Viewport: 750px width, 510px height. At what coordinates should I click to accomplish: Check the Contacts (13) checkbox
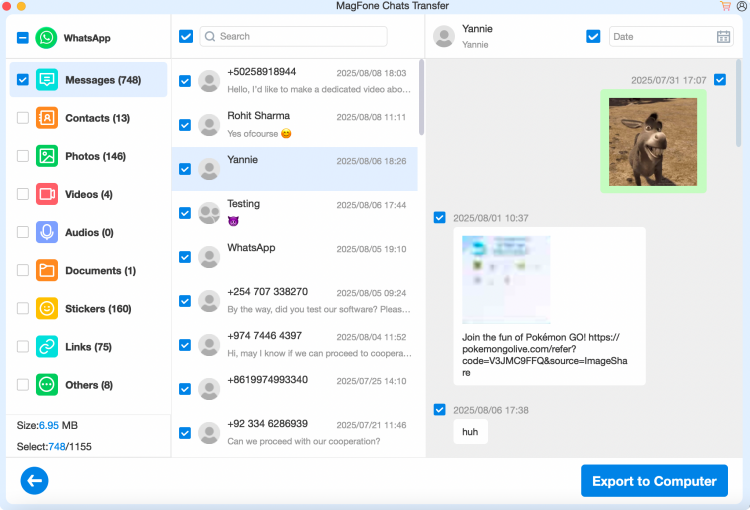click(22, 118)
